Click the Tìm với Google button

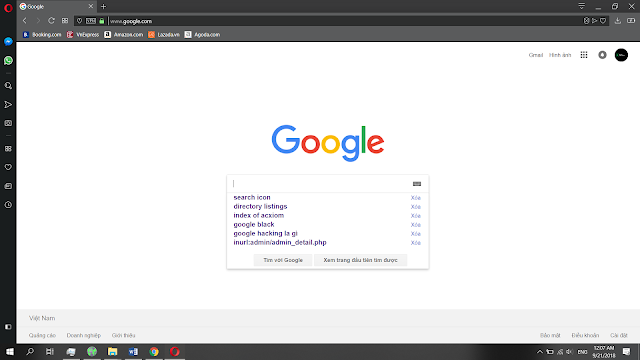click(283, 260)
